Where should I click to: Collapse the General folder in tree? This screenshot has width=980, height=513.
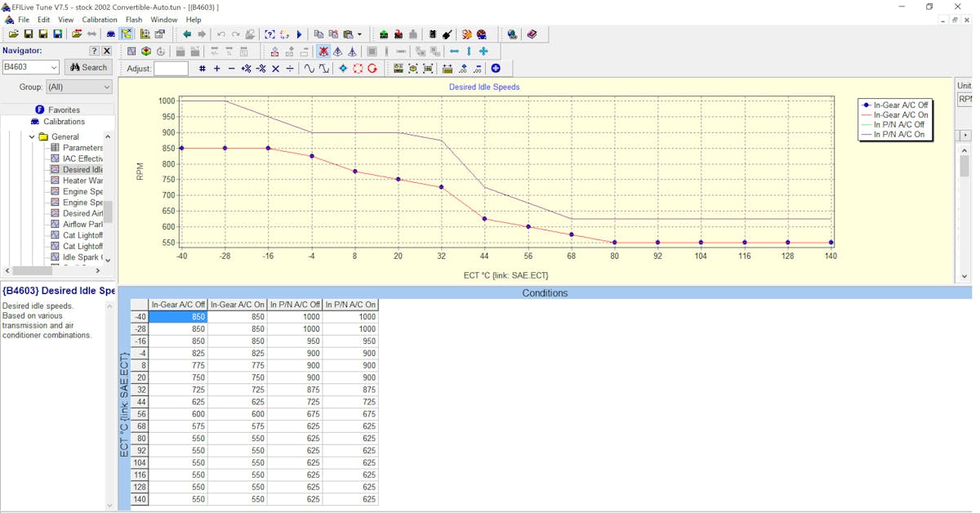(x=33, y=137)
